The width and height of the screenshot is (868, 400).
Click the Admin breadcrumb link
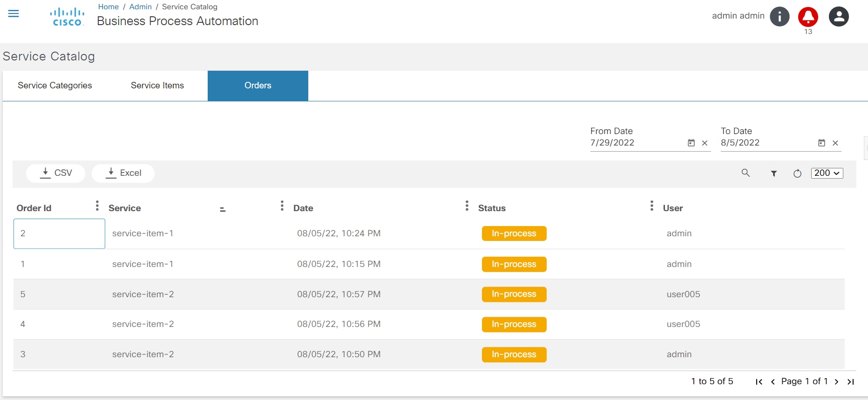(x=140, y=7)
